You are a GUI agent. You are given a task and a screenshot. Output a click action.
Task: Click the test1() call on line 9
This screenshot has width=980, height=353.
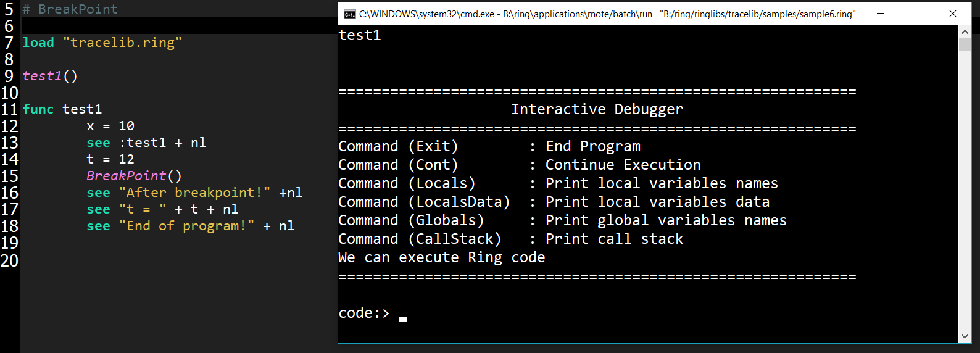(x=50, y=76)
